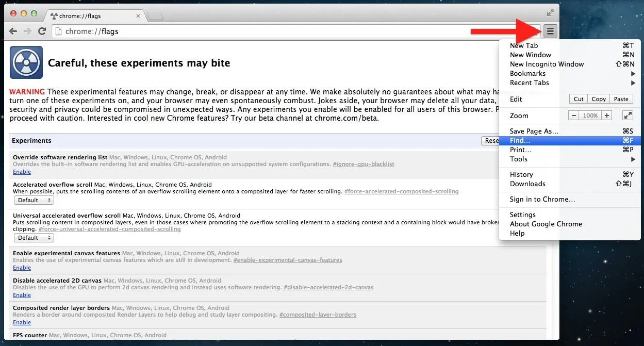Choose New Tab from the menu

tap(570, 46)
